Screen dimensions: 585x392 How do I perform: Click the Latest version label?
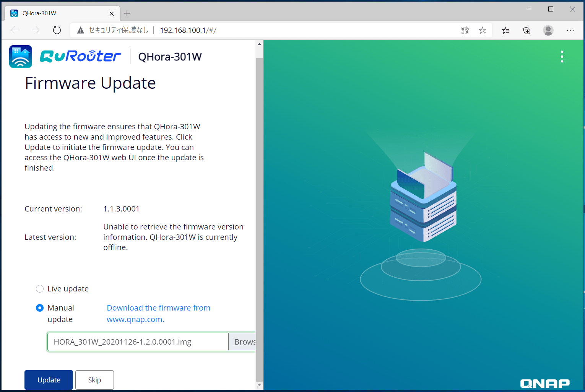click(50, 237)
